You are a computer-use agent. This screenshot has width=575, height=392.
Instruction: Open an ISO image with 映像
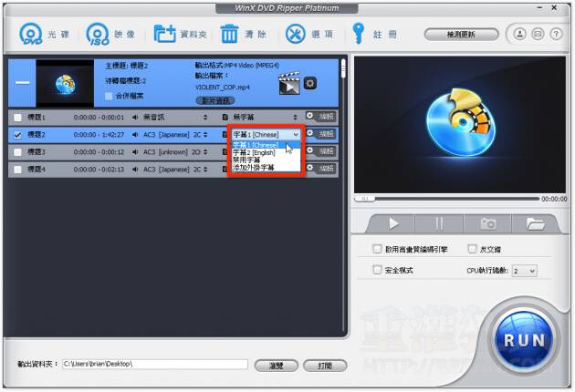(110, 34)
